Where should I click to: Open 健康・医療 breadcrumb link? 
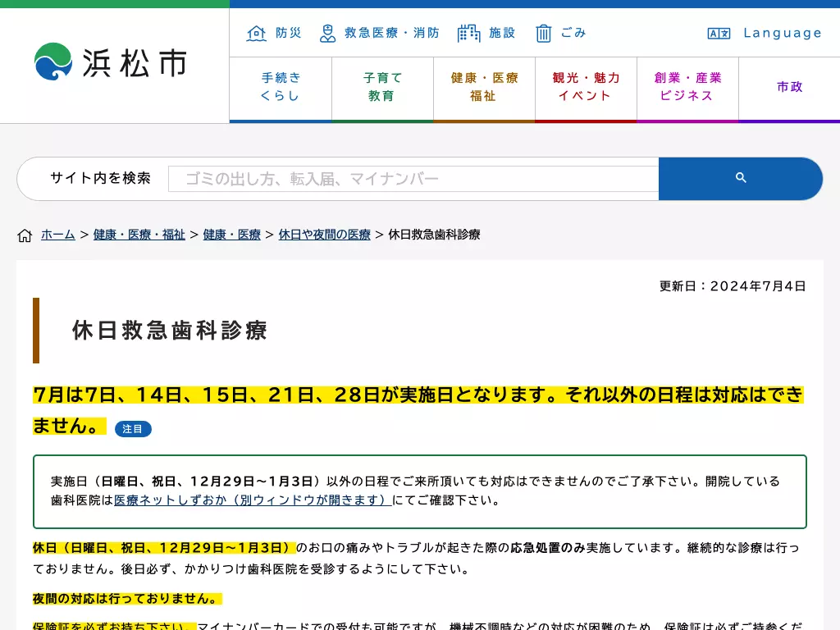pyautogui.click(x=232, y=235)
